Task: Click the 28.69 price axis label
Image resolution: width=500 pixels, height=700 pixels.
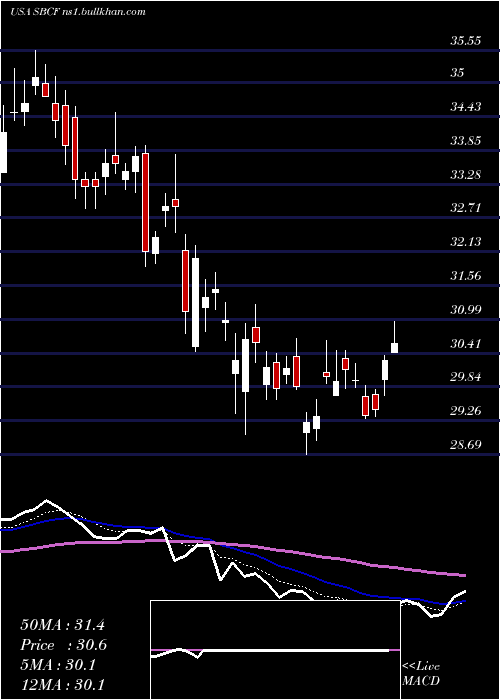Action: pos(465,445)
